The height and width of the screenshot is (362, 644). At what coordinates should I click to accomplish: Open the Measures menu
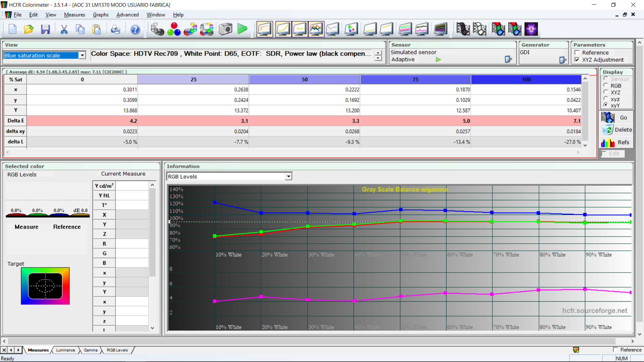tap(74, 15)
